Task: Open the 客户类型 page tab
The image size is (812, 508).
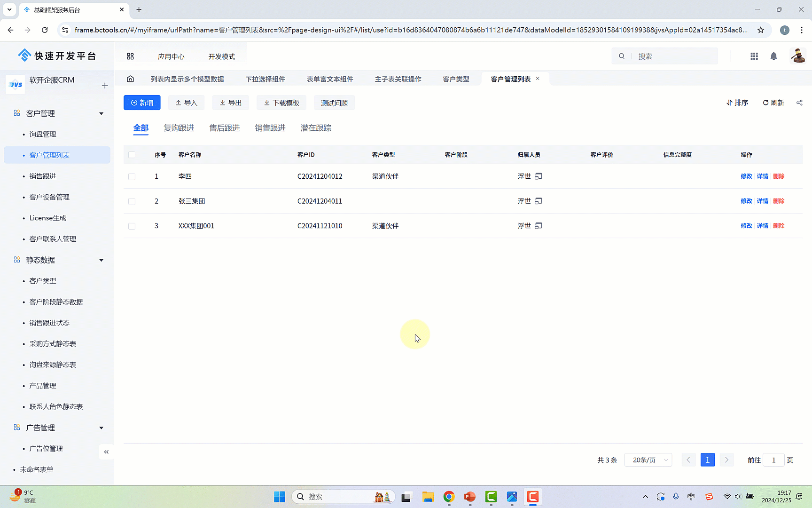Action: 456,79
